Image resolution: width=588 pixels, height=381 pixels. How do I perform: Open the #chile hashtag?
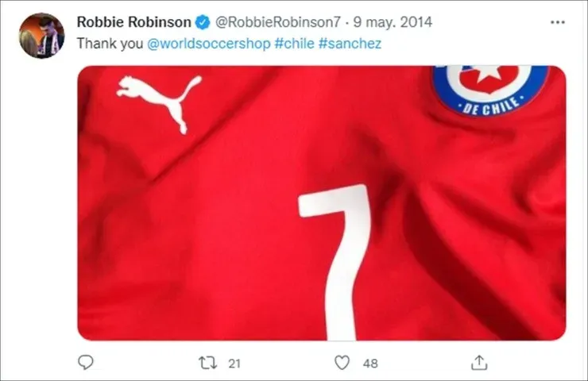click(x=294, y=44)
